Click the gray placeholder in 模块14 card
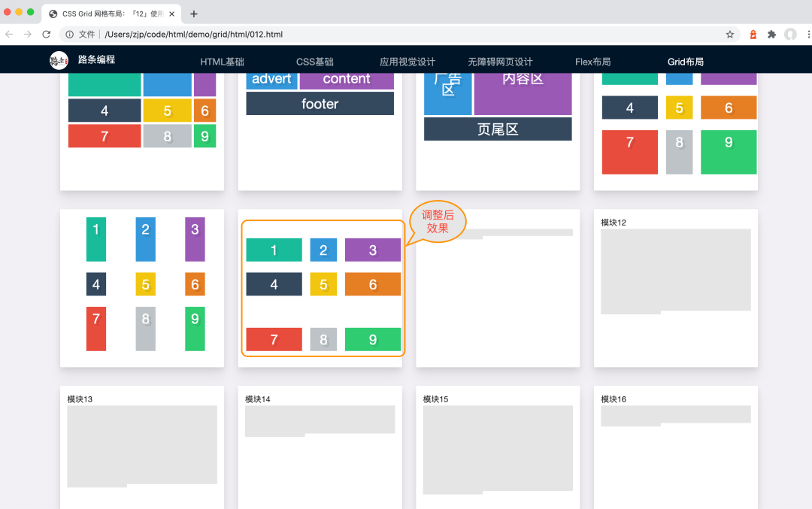The width and height of the screenshot is (812, 509). coord(320,420)
